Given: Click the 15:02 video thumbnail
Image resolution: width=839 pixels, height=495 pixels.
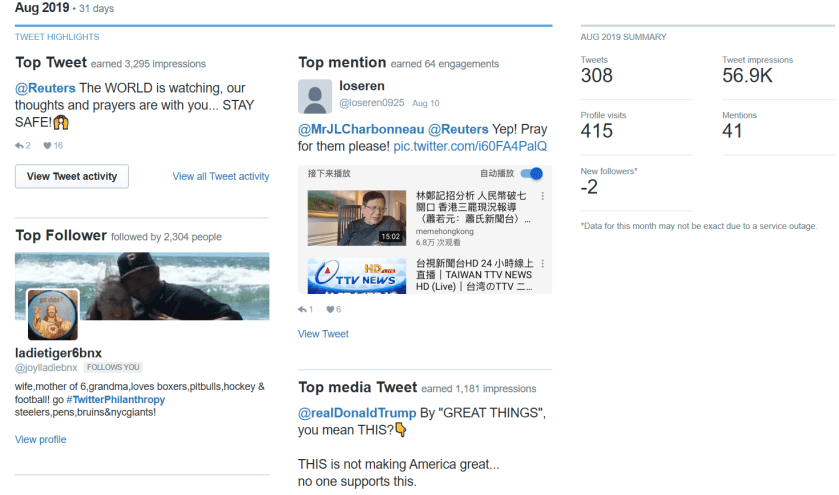Looking at the screenshot, I should 355,217.
